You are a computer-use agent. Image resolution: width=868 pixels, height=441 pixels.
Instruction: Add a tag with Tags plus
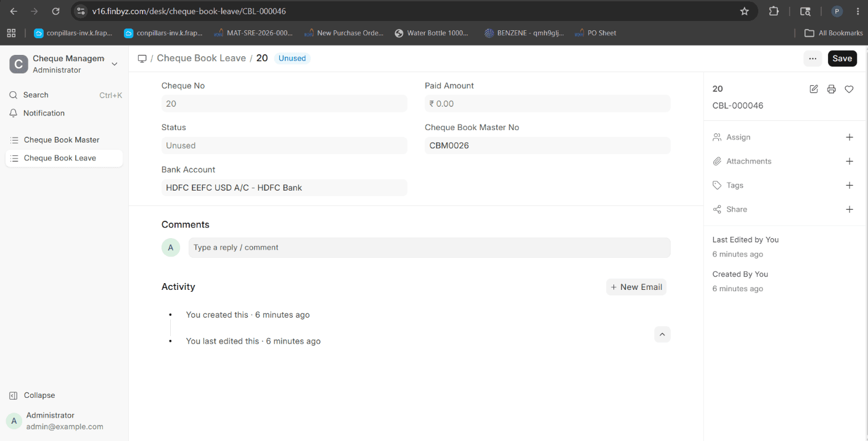coord(850,185)
